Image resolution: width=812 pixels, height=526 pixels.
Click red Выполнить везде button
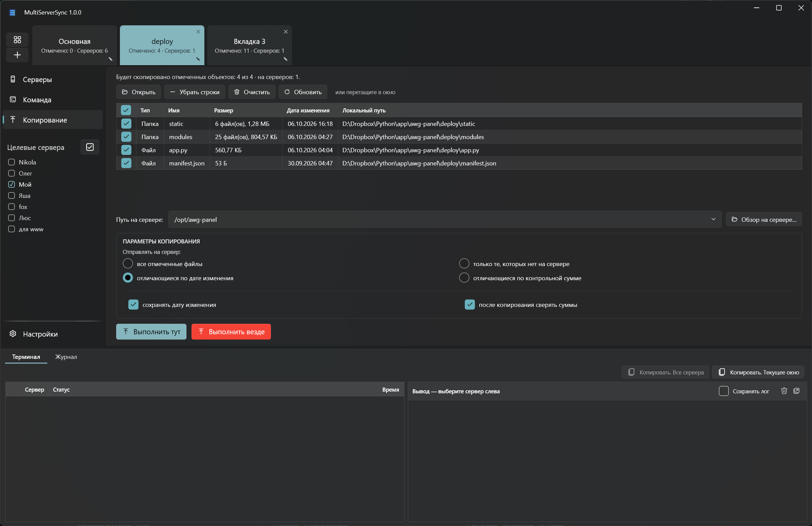click(x=231, y=332)
